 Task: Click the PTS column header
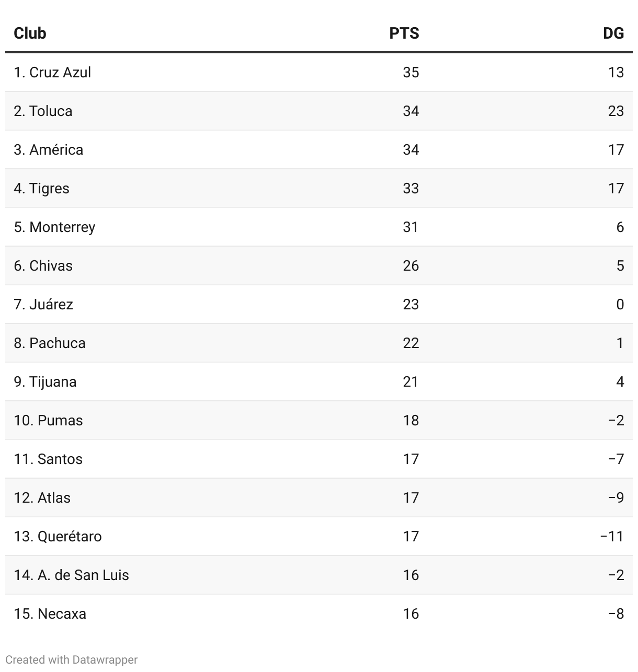pyautogui.click(x=404, y=33)
